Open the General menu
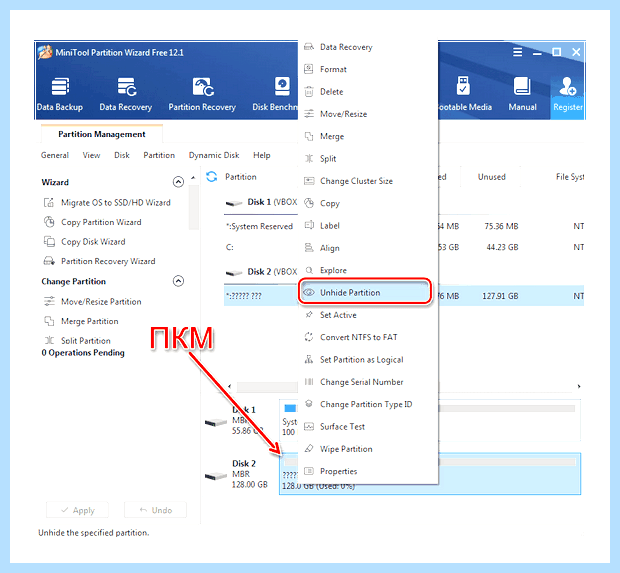Viewport: 620px width, 573px height. 55,155
